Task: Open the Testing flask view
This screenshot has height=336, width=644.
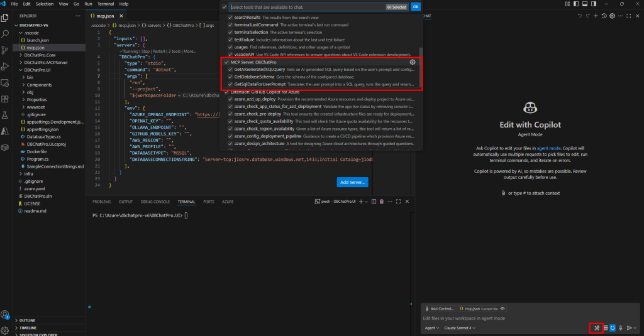Action: click(x=5, y=116)
